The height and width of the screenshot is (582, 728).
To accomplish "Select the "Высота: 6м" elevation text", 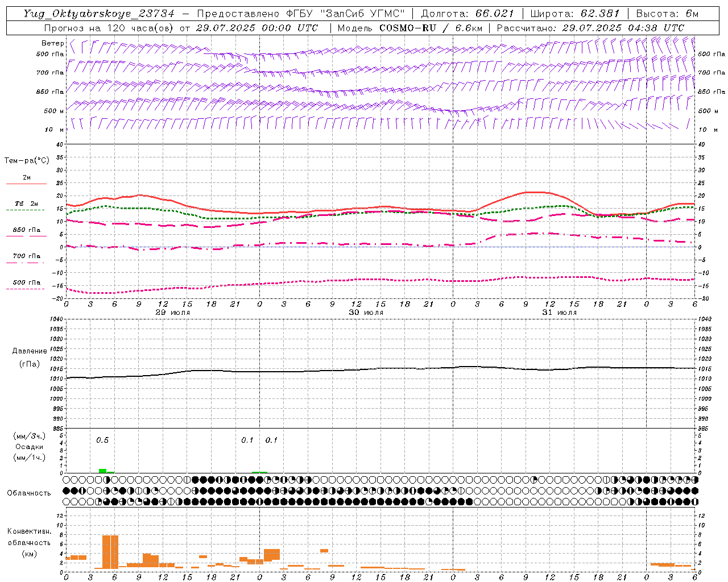I will pos(667,14).
